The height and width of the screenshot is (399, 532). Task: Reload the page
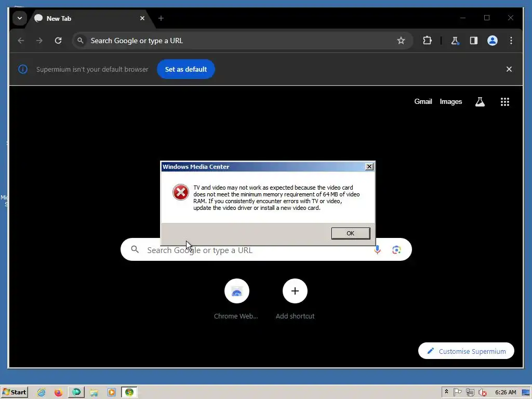click(58, 41)
